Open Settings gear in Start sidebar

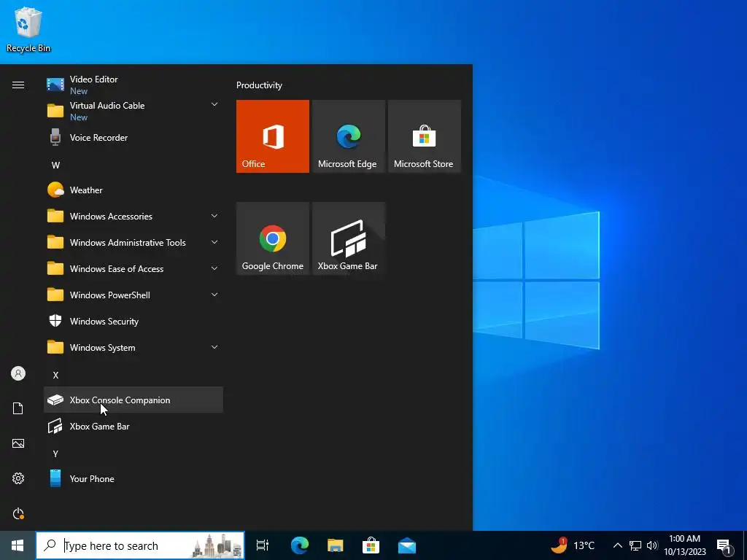18,478
